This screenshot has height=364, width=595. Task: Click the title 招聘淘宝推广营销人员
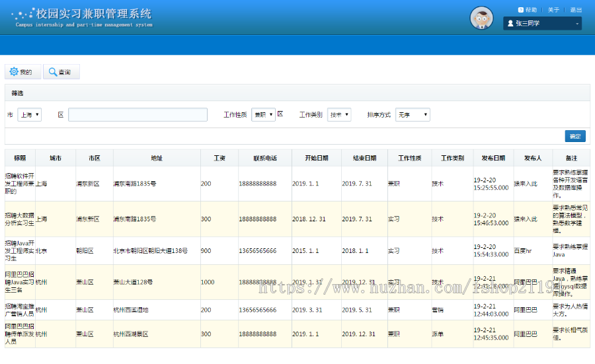(x=20, y=310)
